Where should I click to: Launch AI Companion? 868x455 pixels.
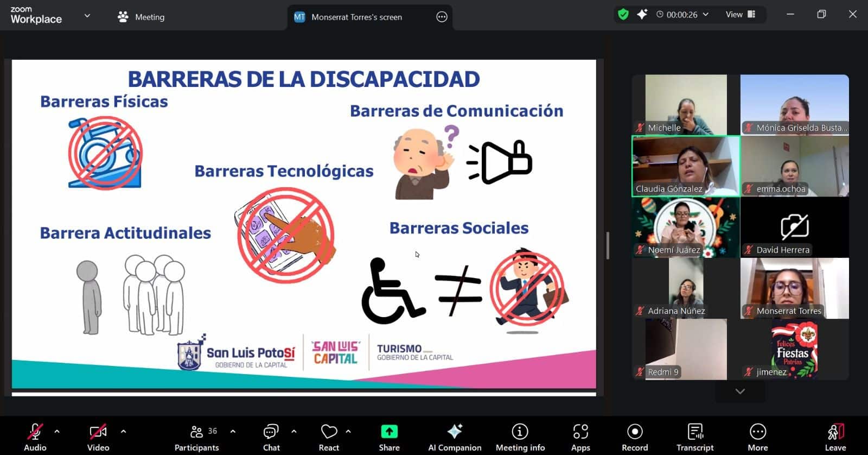coord(455,438)
